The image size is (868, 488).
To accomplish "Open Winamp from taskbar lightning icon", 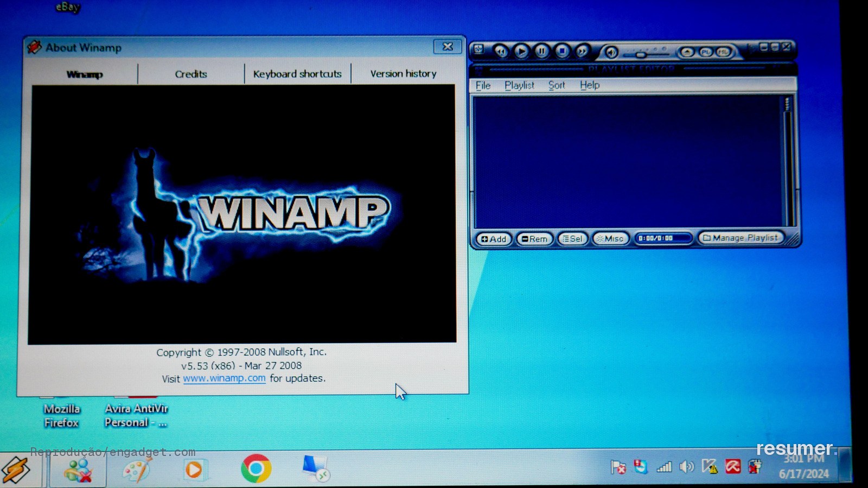I will [16, 470].
